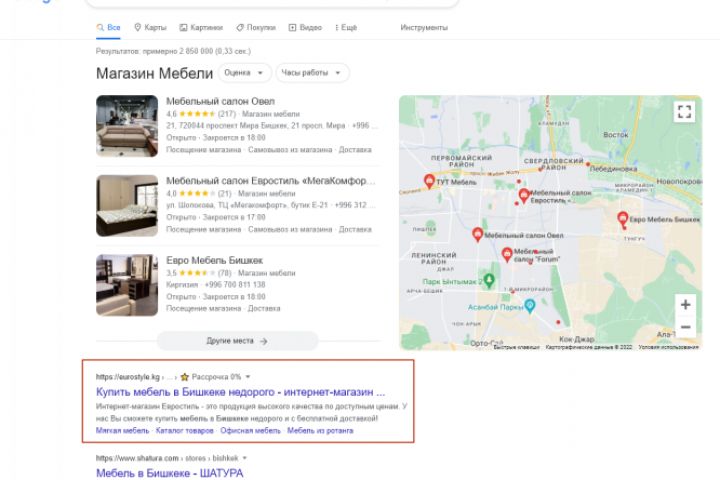Viewport: 720px width, 480px height.
Task: Click the Асанбай Парк map marker
Action: pos(530,306)
